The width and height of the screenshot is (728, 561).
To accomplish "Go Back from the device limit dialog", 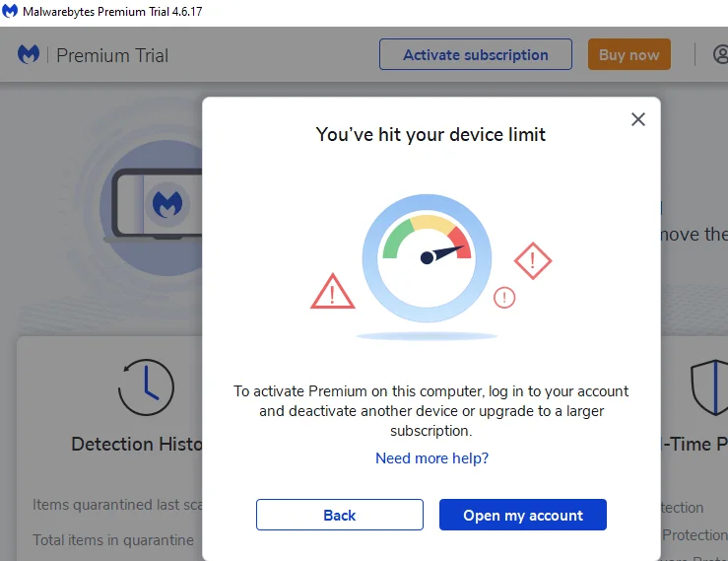I will [340, 515].
